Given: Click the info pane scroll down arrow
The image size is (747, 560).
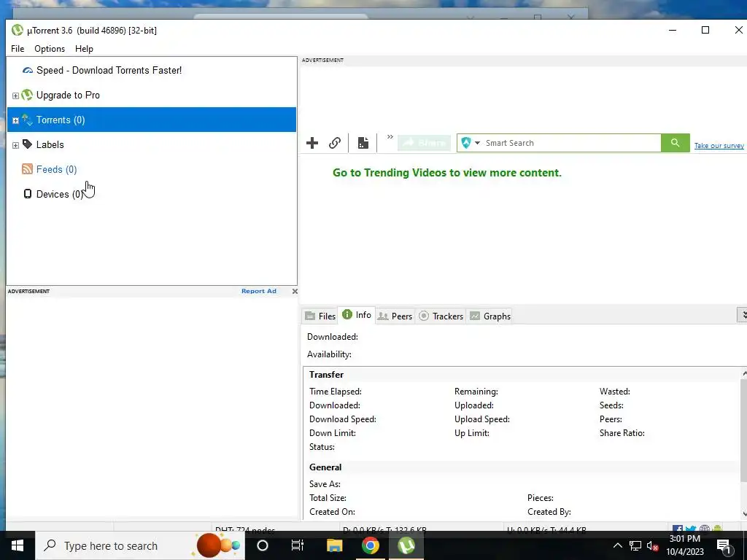Looking at the screenshot, I should click(743, 514).
